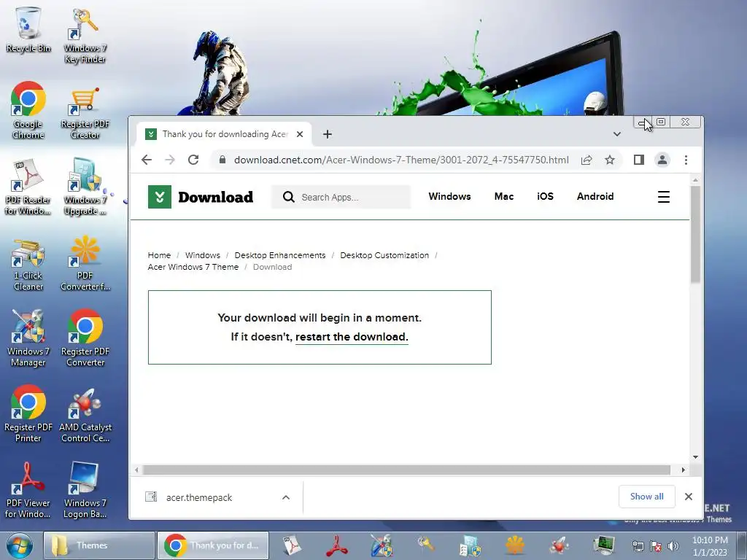This screenshot has width=747, height=560.
Task: Open a new tab with plus button
Action: 328,134
